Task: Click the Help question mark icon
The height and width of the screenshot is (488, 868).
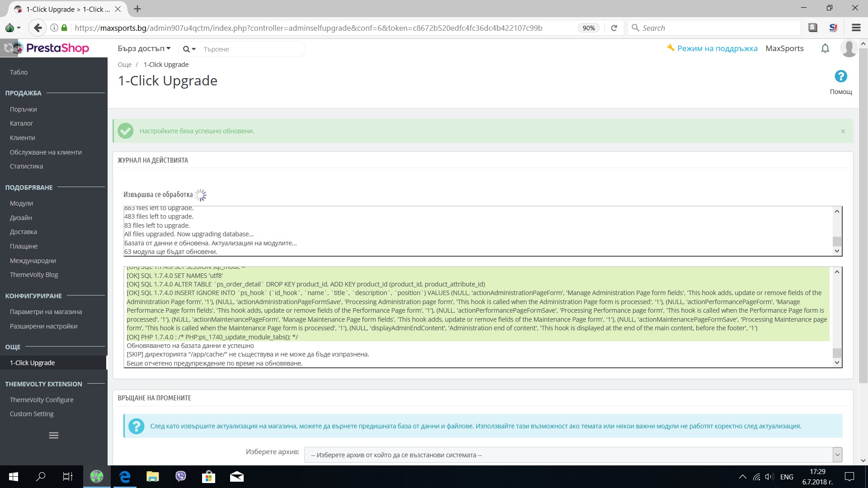Action: click(840, 76)
